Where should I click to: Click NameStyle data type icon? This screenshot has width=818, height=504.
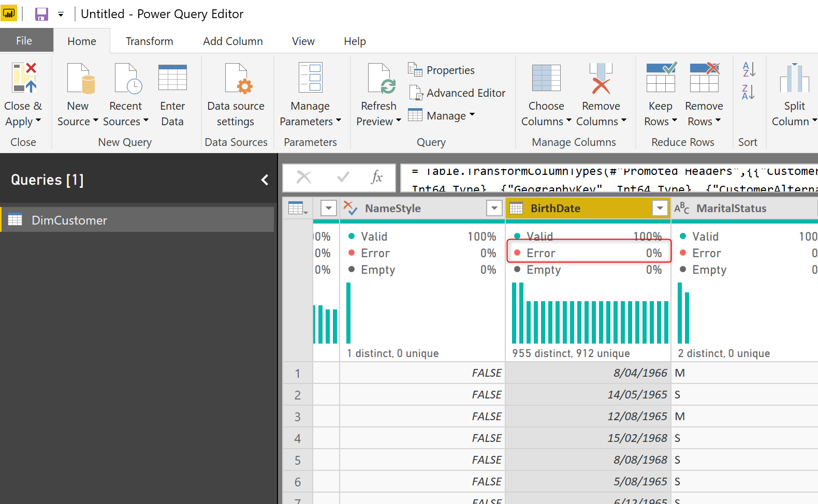point(350,208)
